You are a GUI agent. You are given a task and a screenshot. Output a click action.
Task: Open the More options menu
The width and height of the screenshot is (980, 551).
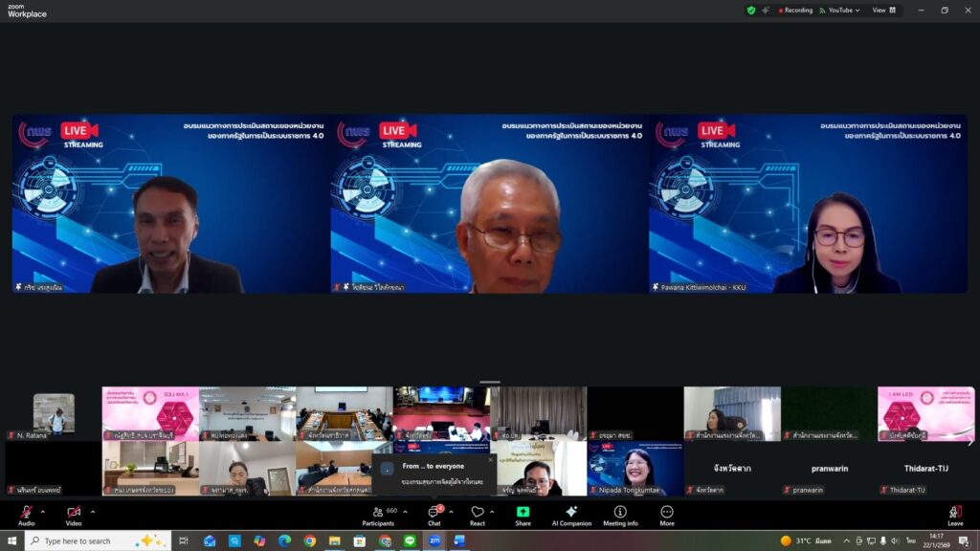coord(667,516)
